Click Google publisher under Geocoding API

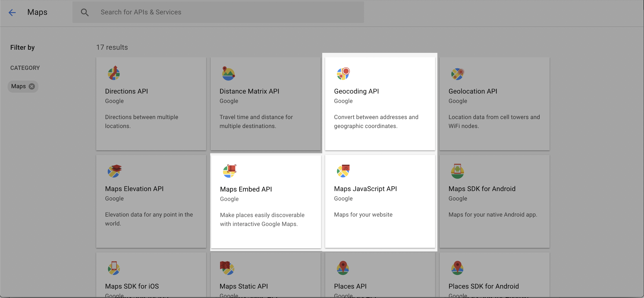click(343, 101)
